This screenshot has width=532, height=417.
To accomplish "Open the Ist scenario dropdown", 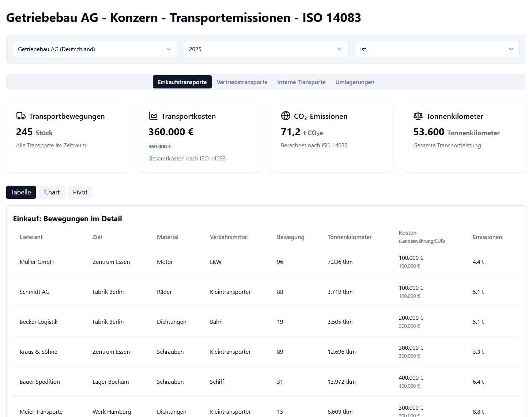I will [437, 49].
